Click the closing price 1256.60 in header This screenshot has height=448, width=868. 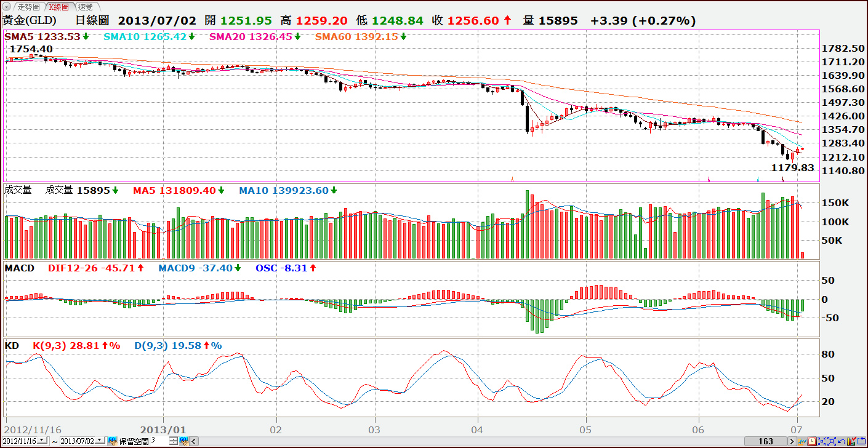(473, 20)
